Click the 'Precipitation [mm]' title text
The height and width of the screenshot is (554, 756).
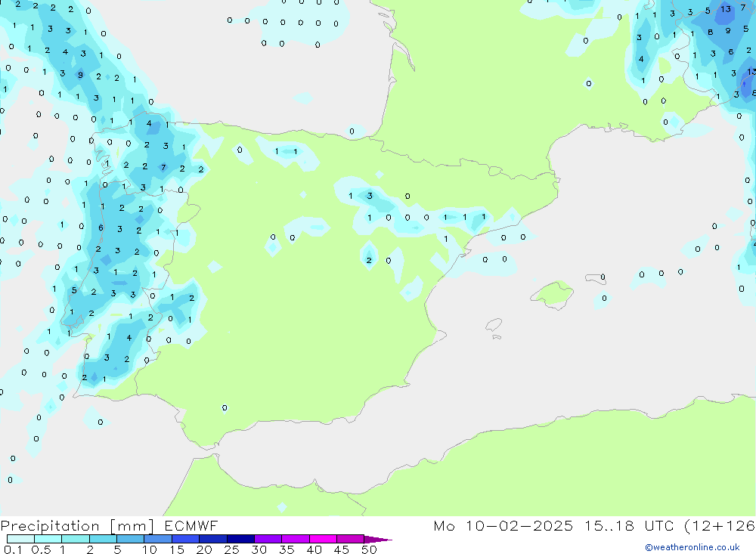77,525
